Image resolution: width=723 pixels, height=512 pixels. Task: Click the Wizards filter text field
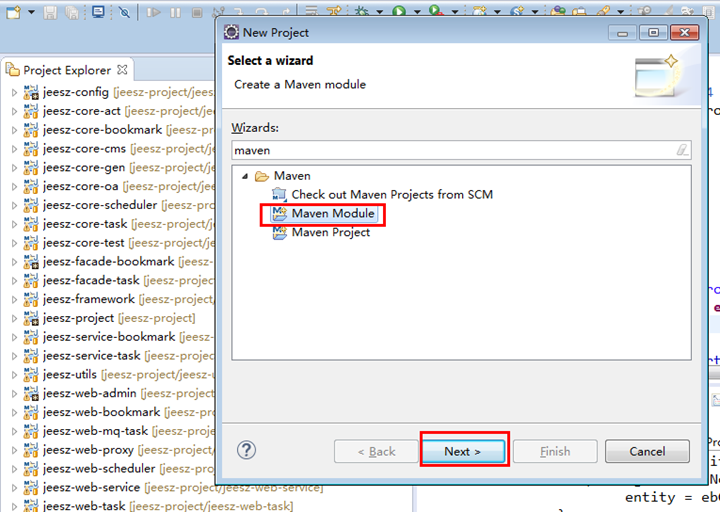(461, 150)
